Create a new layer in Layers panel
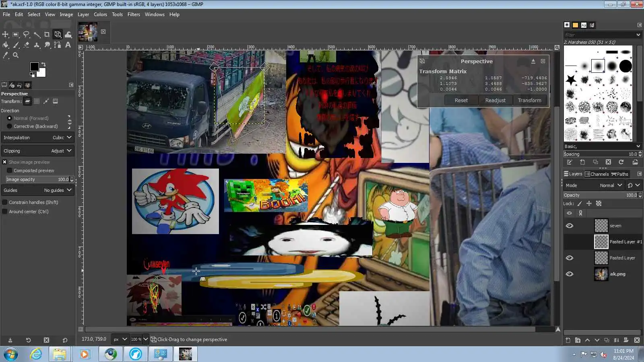 [x=568, y=340]
